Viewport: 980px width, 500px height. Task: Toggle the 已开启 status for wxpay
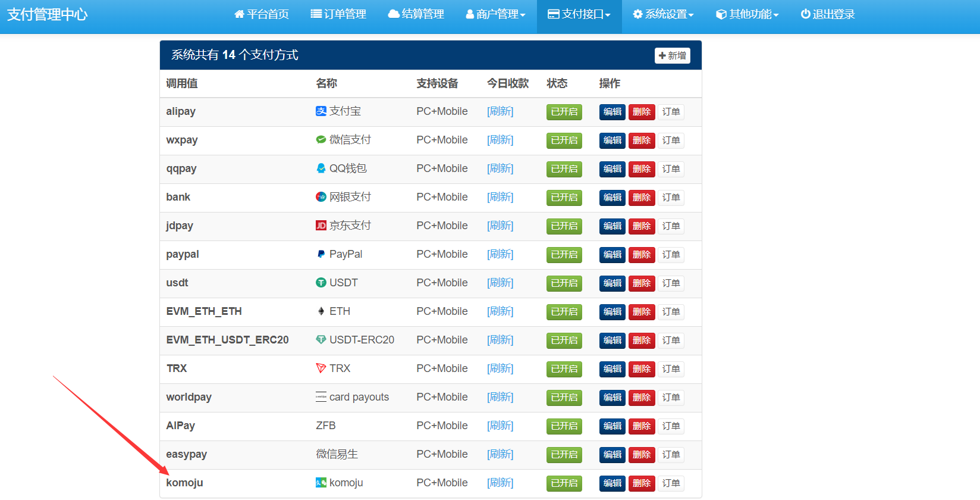[564, 140]
